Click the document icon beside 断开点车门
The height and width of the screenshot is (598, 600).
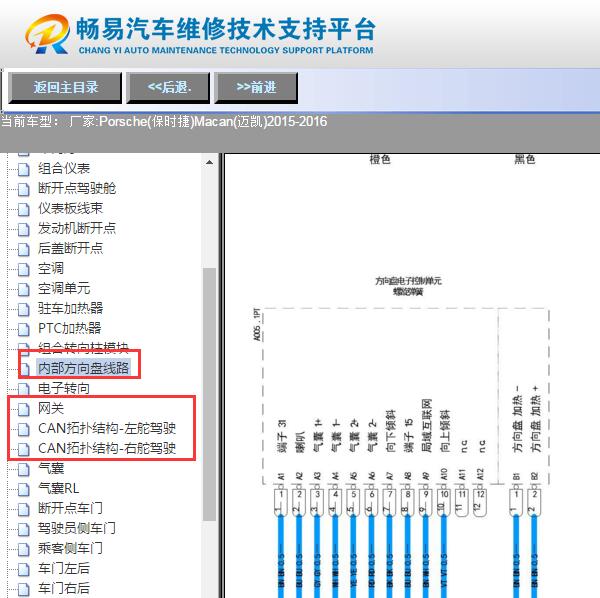coord(24,509)
